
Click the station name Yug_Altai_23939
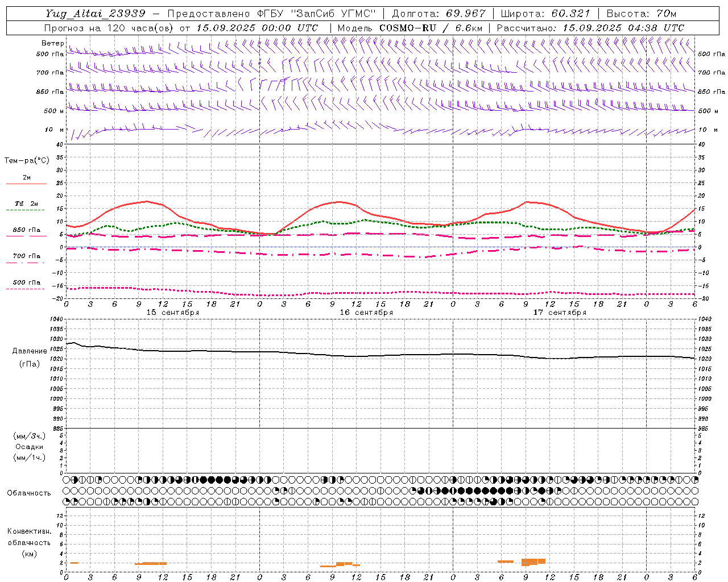[96, 14]
